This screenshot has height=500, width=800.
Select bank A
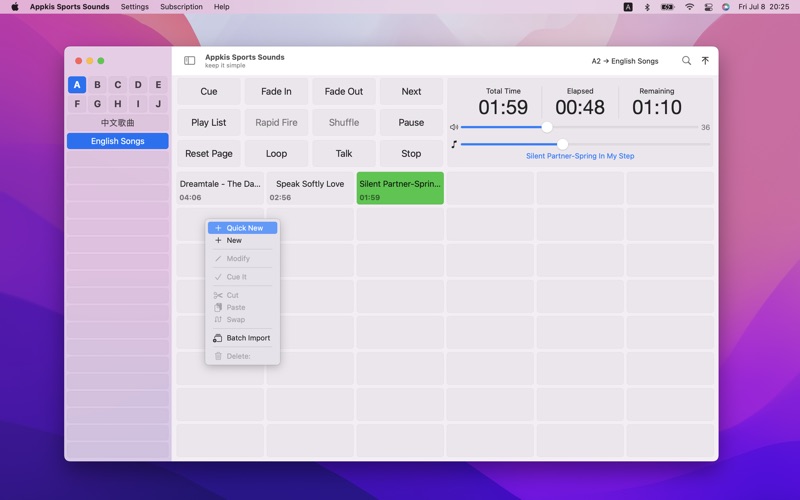[x=77, y=85]
